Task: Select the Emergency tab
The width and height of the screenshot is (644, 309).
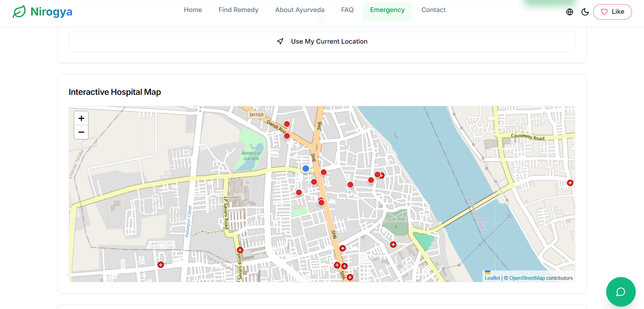Action: [x=387, y=10]
